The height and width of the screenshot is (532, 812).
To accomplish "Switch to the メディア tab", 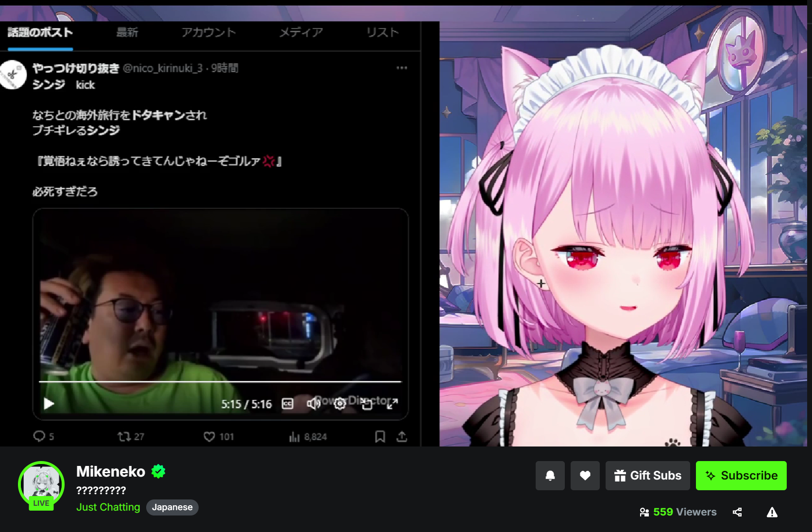I will (301, 33).
